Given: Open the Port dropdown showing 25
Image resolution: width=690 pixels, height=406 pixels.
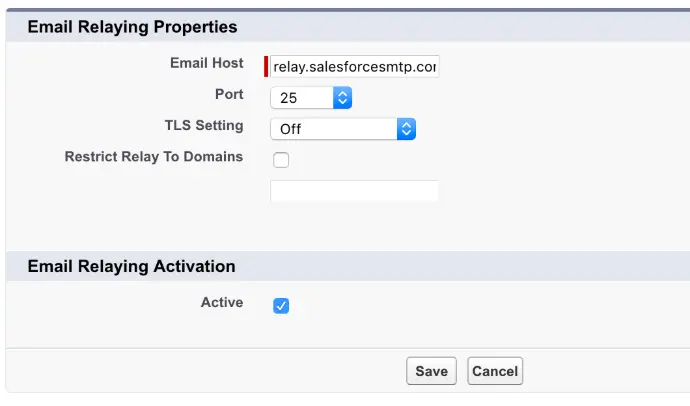Looking at the screenshot, I should point(311,98).
